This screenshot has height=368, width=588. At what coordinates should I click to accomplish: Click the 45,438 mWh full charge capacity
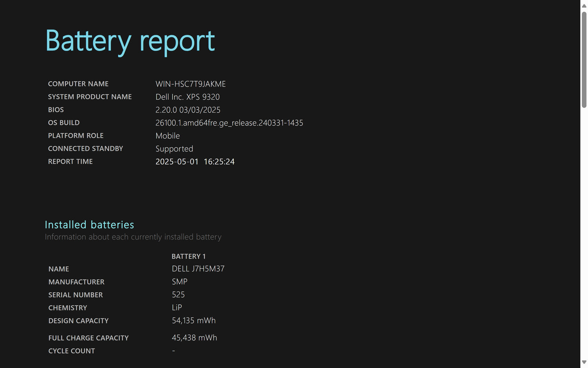coord(194,338)
